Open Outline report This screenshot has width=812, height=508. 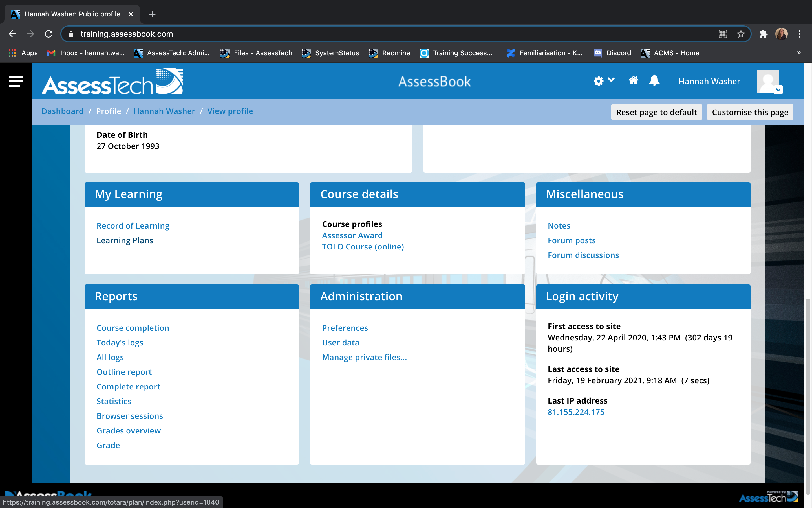(x=124, y=372)
